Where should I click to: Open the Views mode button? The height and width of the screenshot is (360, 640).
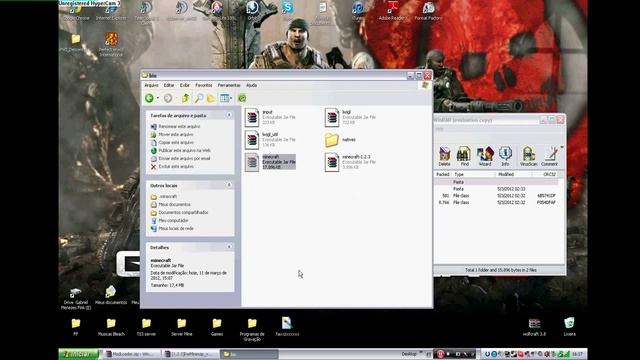pyautogui.click(x=225, y=98)
